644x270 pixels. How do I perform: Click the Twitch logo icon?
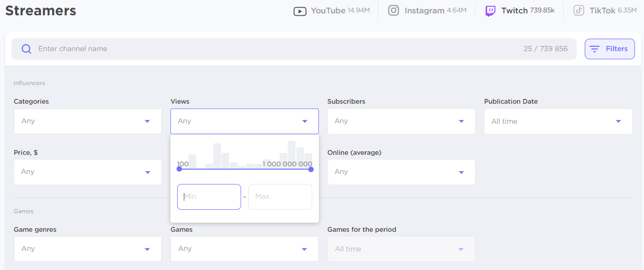490,11
